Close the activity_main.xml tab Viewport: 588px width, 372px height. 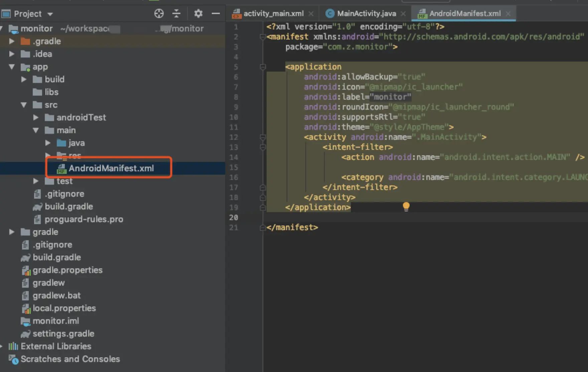[x=311, y=14]
